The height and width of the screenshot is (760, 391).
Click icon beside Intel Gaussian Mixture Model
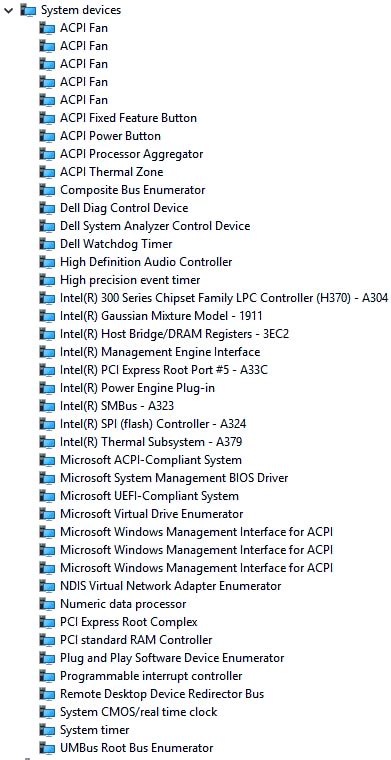(x=47, y=316)
